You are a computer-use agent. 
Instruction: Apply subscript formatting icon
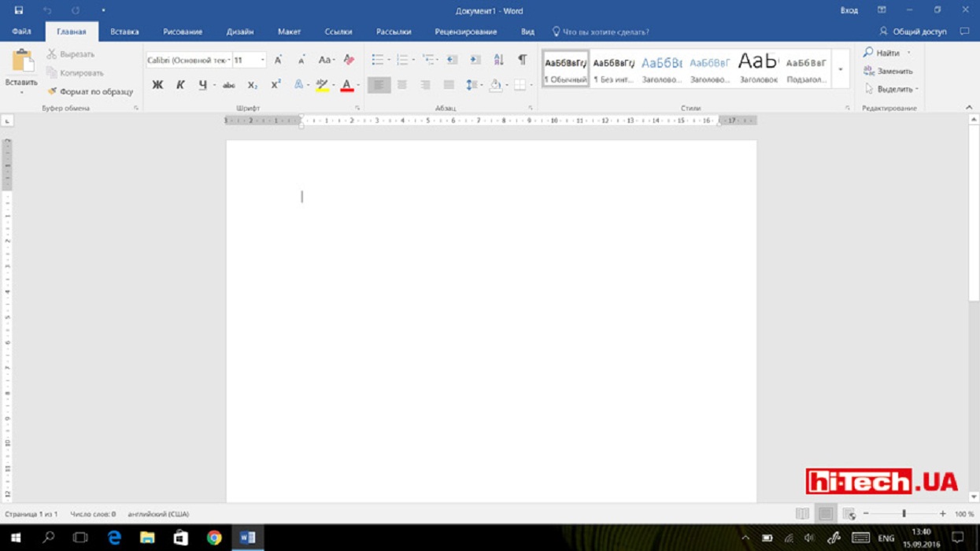(x=252, y=85)
